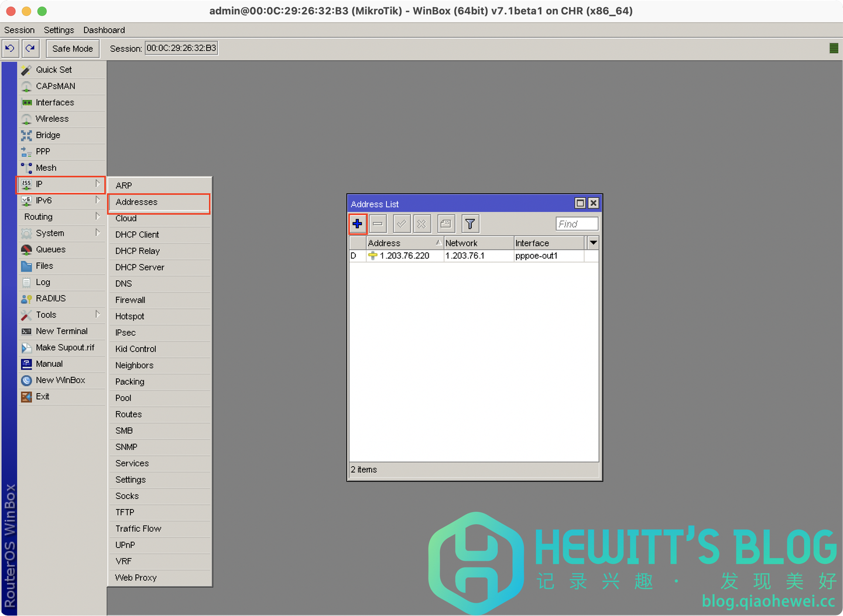The height and width of the screenshot is (616, 843).
Task: Open the Manual from the sidebar
Action: [x=62, y=364]
